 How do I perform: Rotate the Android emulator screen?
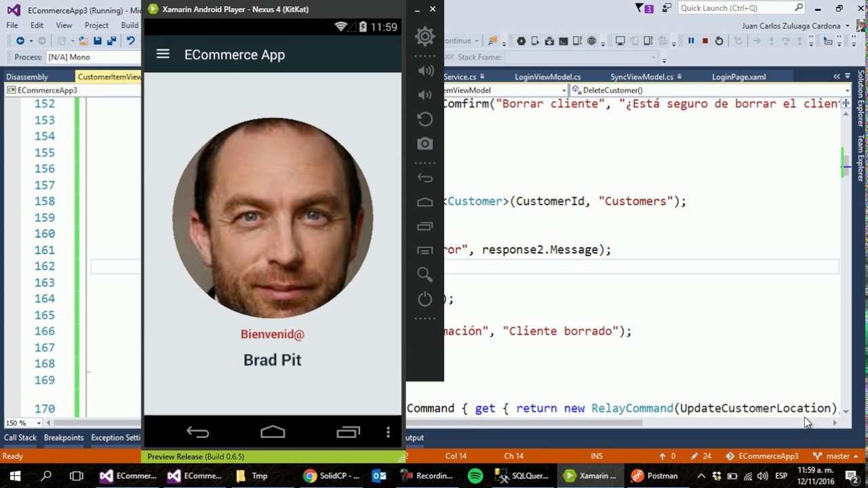point(425,119)
